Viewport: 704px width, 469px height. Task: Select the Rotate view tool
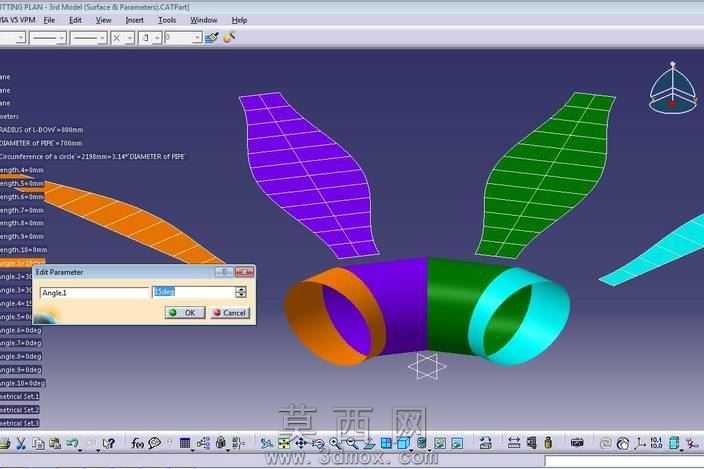coord(318,443)
